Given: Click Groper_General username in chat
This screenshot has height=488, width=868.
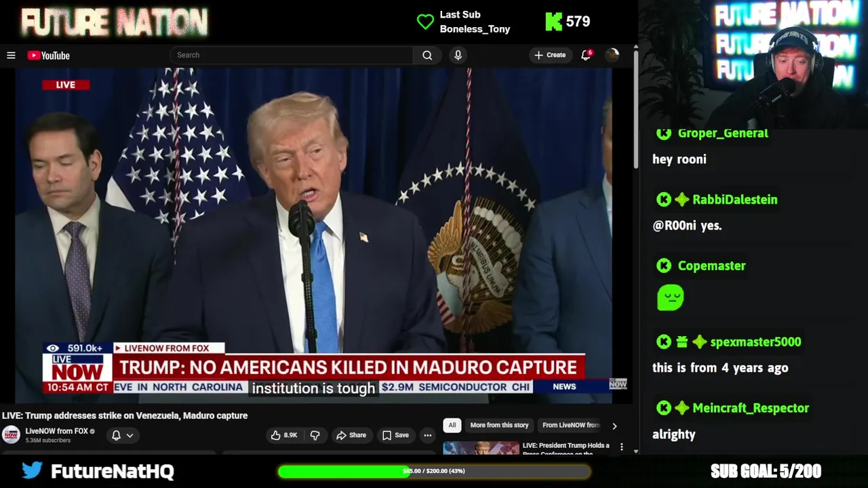Looking at the screenshot, I should [x=723, y=133].
